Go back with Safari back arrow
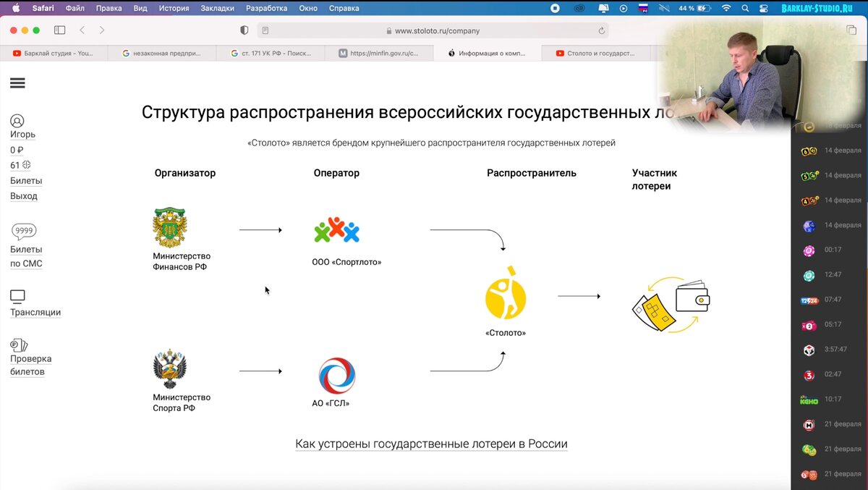 point(82,30)
